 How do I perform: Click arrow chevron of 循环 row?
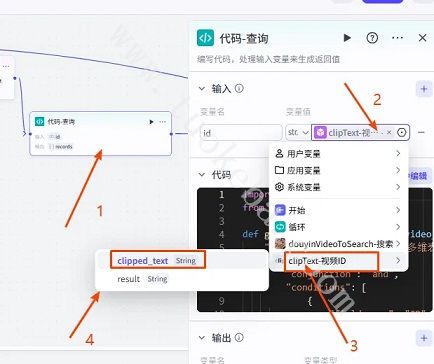click(x=398, y=227)
